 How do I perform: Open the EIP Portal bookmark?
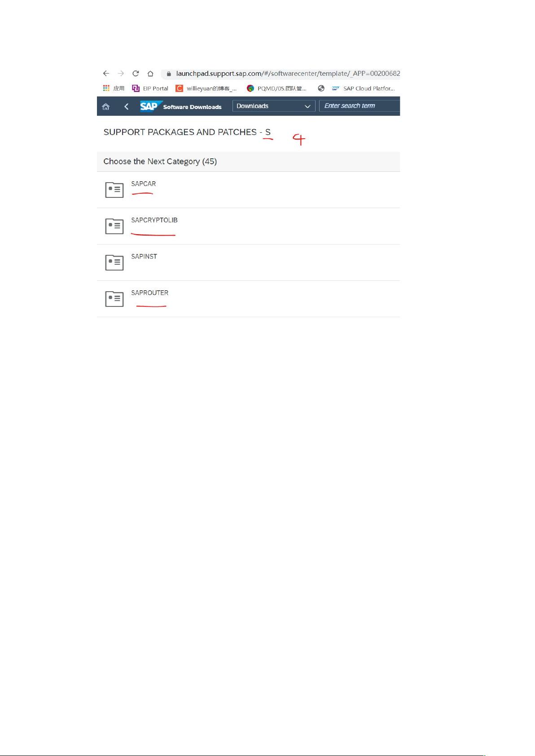click(x=150, y=88)
